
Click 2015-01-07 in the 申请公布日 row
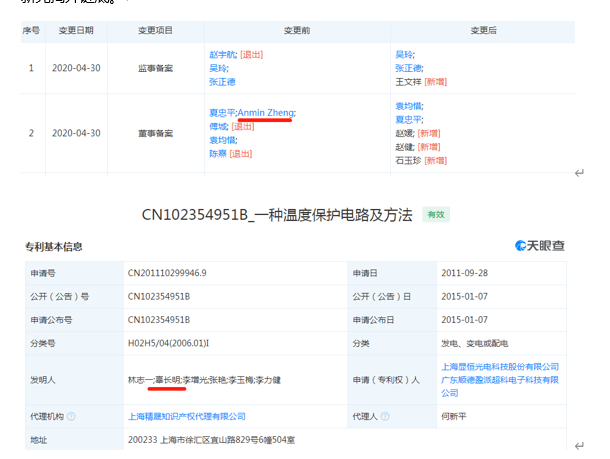[x=465, y=320]
